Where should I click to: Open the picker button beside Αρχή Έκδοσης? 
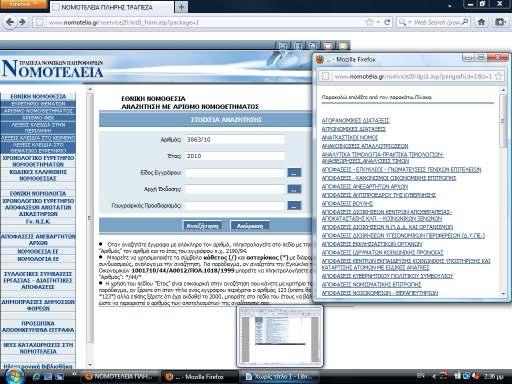[x=294, y=189]
